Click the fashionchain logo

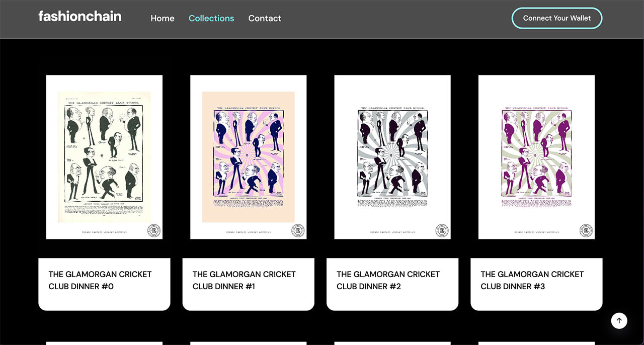80,17
